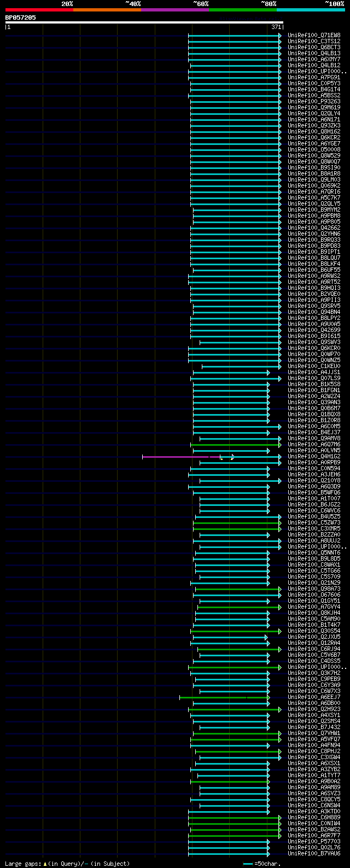The width and height of the screenshot is (350, 868).
Task: Click the UniRef100_Q21N29 entry
Action: coord(314,582)
